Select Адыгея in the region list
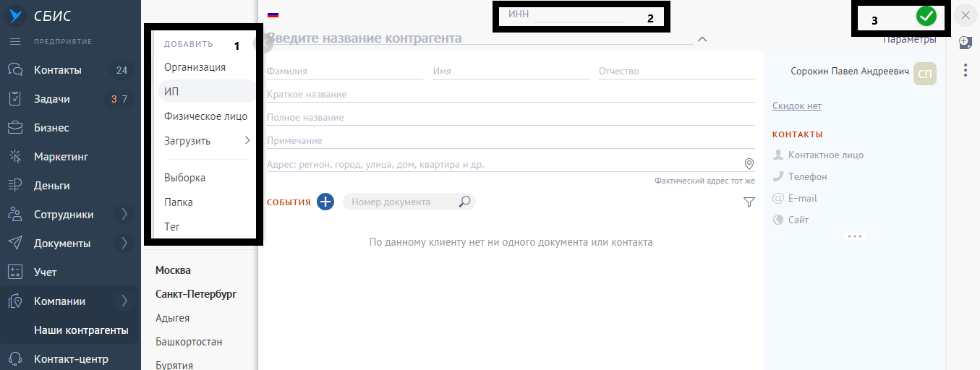Viewport: 980px width, 370px height. coord(172,318)
